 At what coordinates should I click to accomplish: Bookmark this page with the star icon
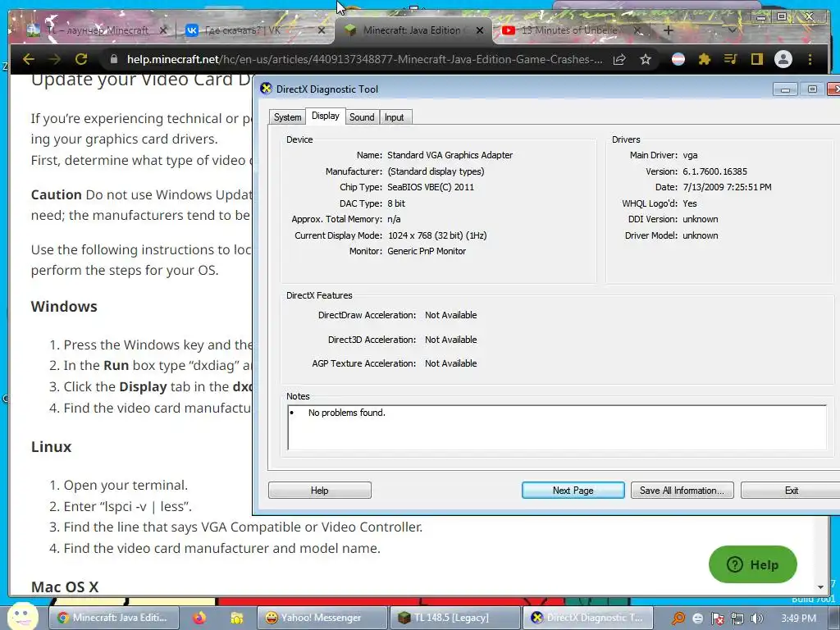tap(646, 59)
